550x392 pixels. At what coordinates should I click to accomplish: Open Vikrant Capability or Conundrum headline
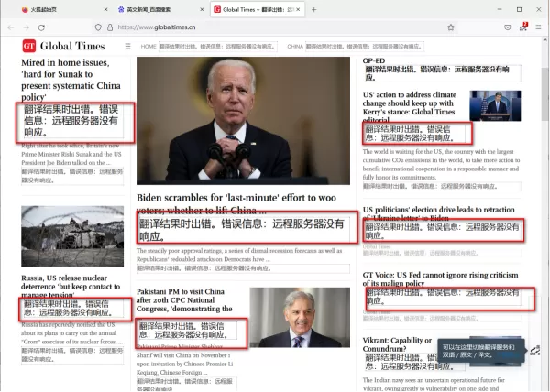click(x=397, y=344)
